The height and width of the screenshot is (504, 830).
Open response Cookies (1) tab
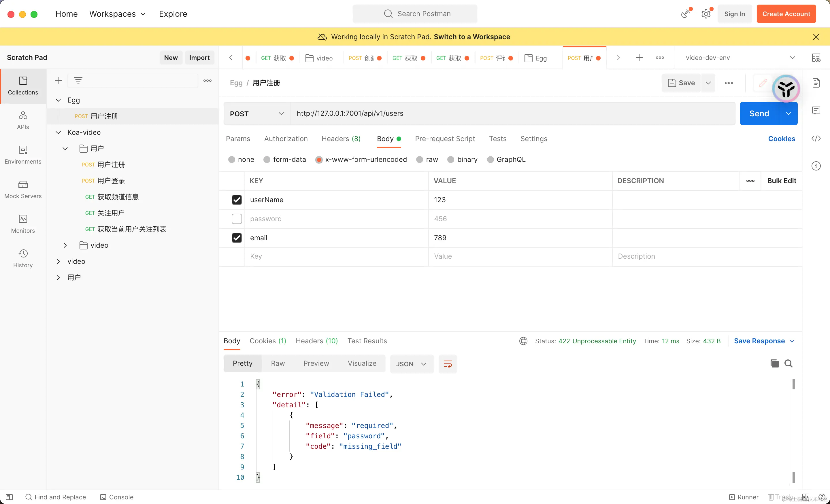268,341
